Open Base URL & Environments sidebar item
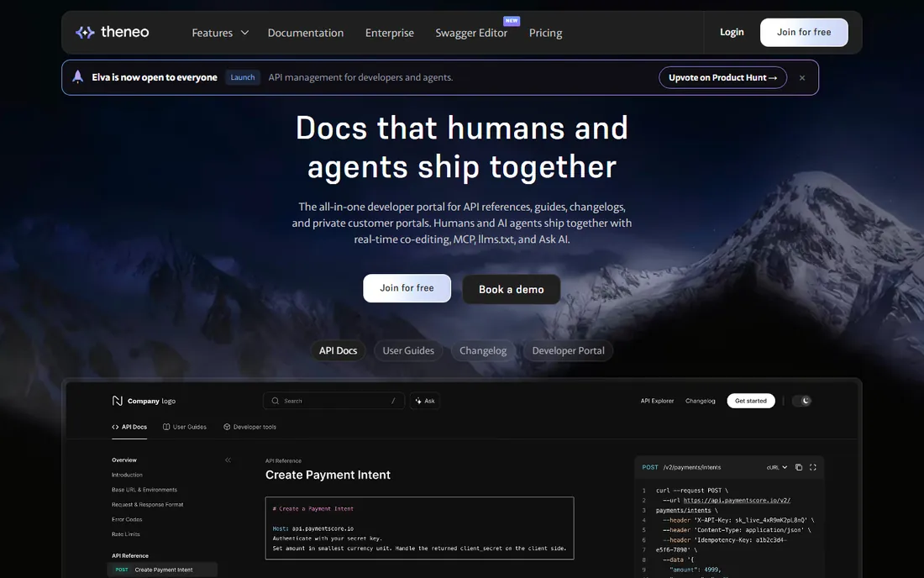Screen dimensions: 924x578 (x=144, y=490)
